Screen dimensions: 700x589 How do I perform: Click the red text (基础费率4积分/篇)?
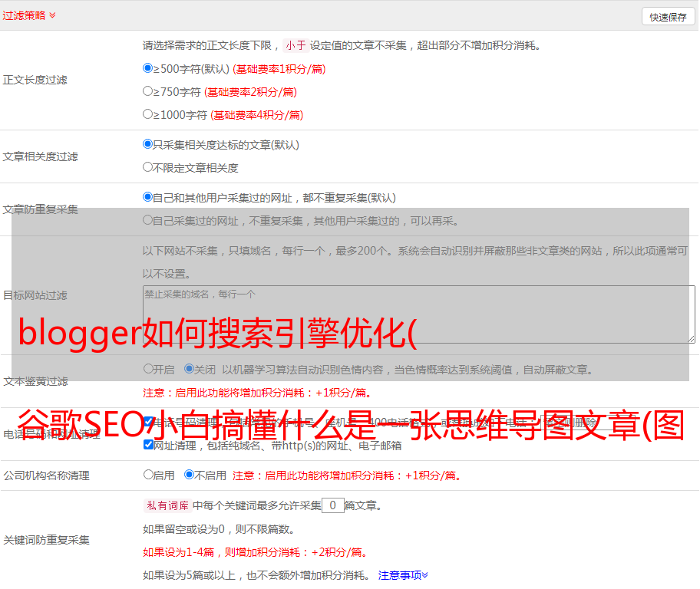coord(256,115)
